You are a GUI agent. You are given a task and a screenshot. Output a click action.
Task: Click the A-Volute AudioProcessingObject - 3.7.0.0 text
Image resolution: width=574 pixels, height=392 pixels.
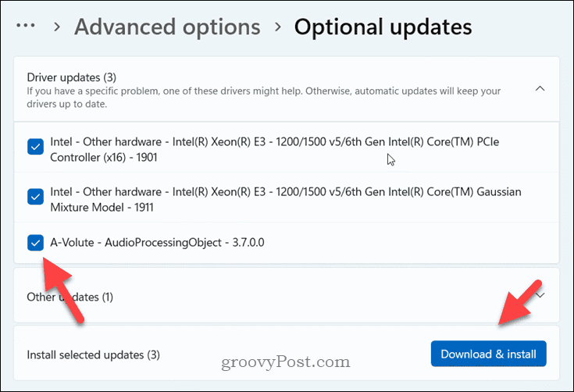point(157,242)
